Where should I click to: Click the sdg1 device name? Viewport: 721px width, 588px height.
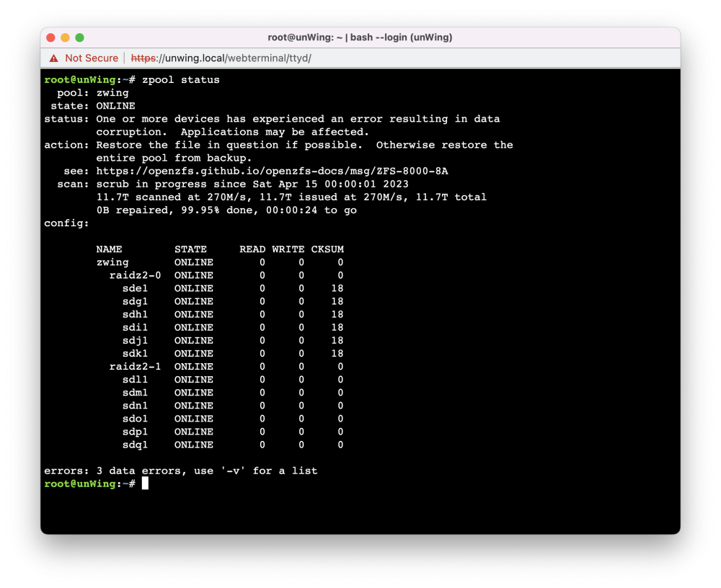click(136, 302)
